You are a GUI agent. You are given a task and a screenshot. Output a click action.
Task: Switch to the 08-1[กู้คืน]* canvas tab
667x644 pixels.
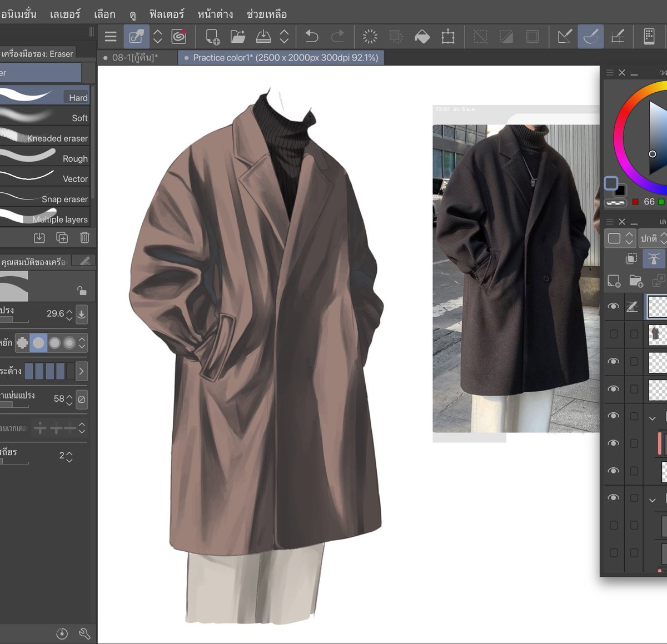click(137, 58)
